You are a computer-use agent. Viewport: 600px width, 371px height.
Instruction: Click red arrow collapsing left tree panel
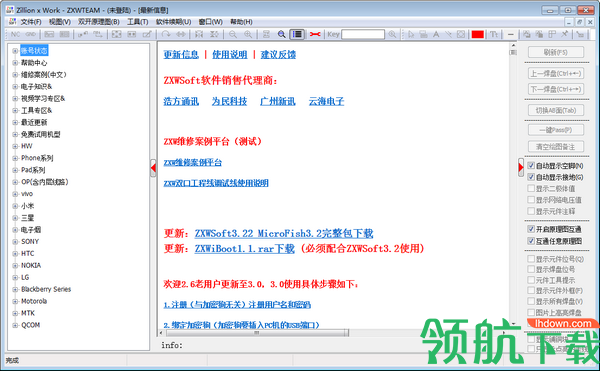[153, 168]
